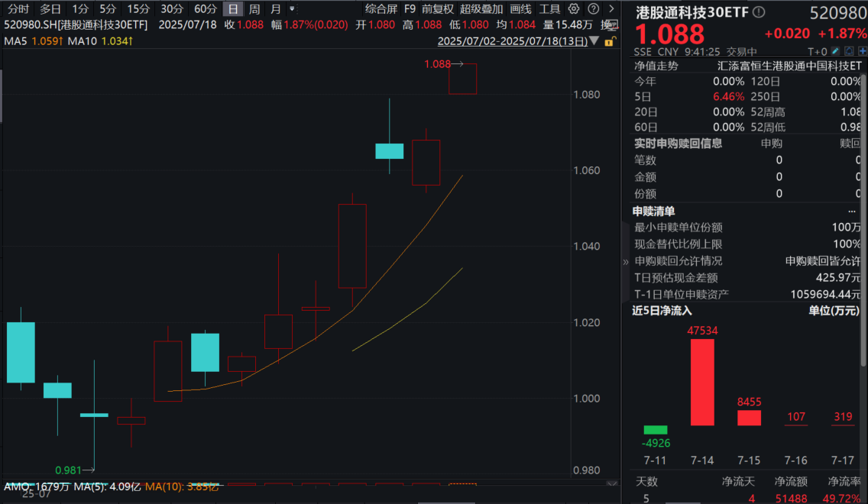Toggle 超级叠加 overlay mode
This screenshot has height=504, width=868.
tap(478, 8)
